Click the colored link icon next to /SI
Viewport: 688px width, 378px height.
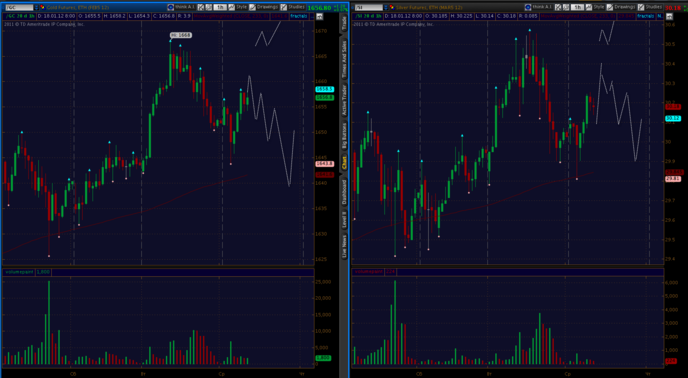tap(392, 7)
